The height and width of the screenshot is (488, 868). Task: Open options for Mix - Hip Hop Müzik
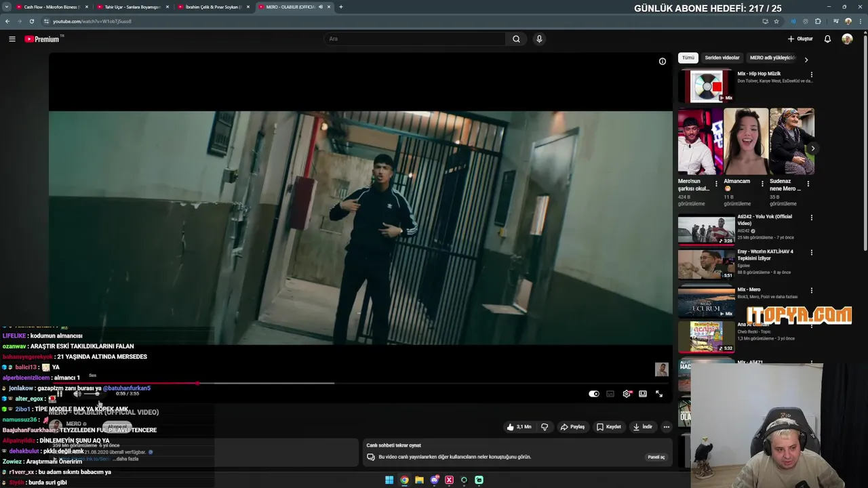[812, 75]
